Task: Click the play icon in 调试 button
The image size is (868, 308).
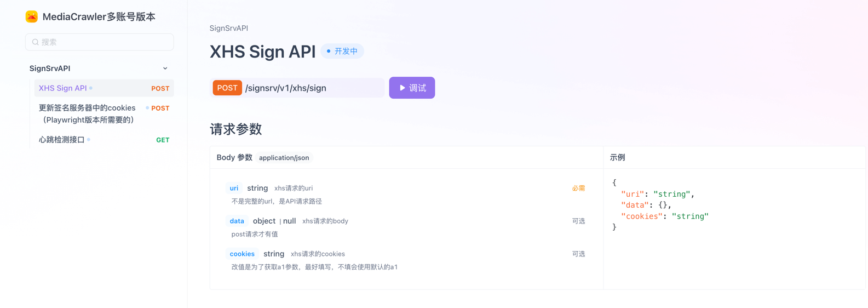Action: 403,88
